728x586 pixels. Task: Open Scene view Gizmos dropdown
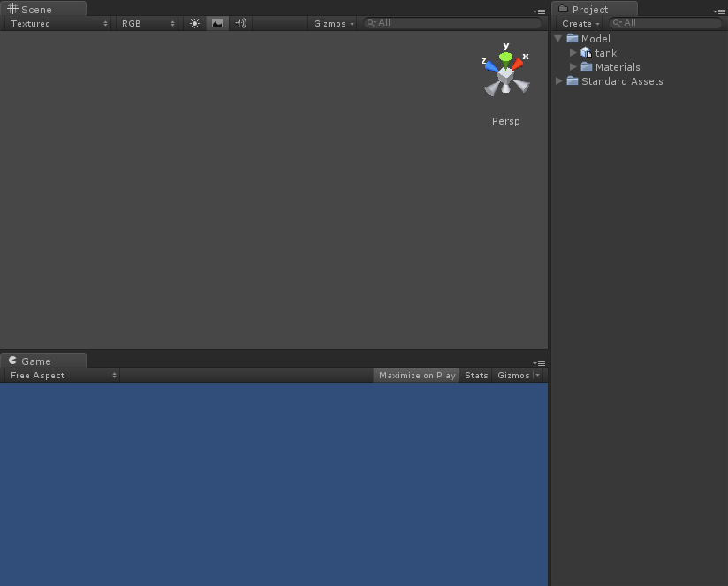click(x=333, y=23)
